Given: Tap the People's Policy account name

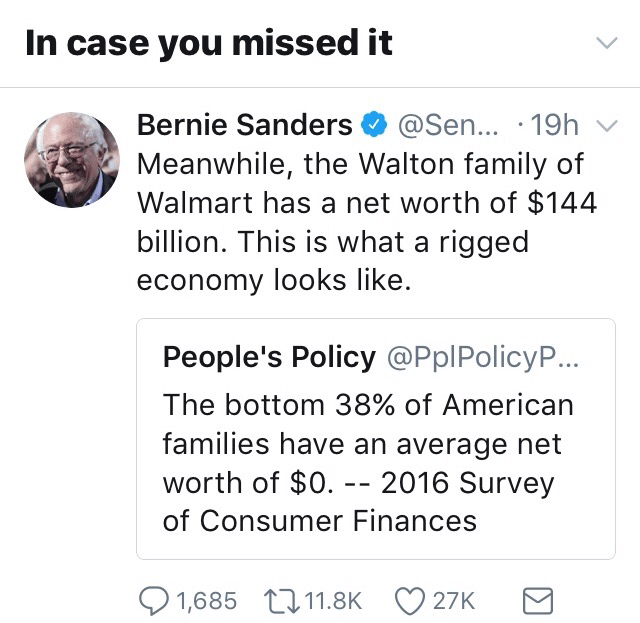Looking at the screenshot, I should click(269, 356).
